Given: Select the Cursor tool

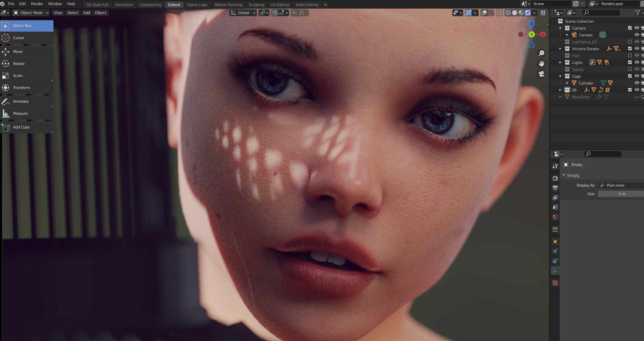Looking at the screenshot, I should point(27,38).
